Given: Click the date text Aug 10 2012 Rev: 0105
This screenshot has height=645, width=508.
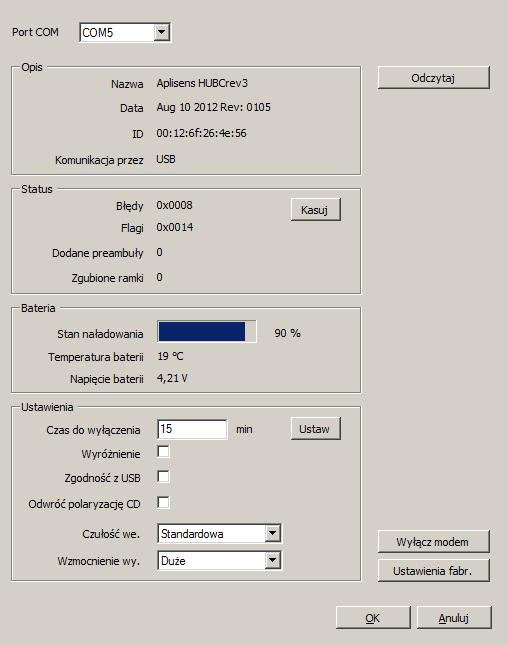Looking at the screenshot, I should point(213,107).
